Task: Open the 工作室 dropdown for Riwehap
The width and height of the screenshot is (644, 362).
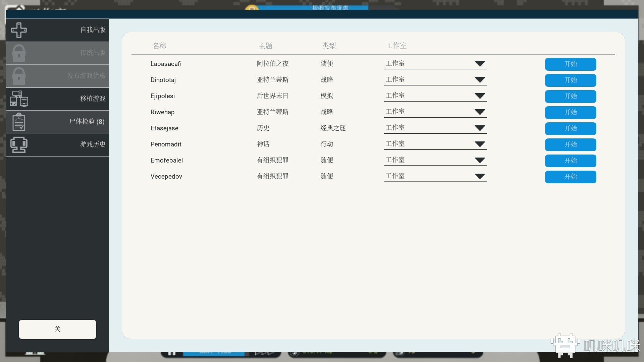Action: tap(435, 112)
